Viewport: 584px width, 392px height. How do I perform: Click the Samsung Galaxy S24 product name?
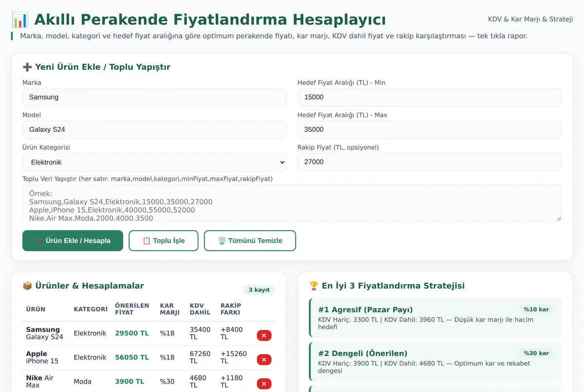click(45, 333)
